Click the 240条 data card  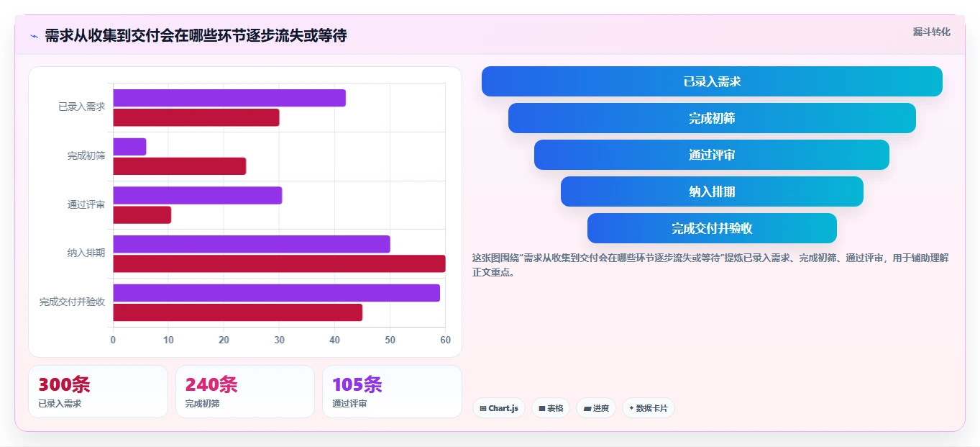(245, 392)
